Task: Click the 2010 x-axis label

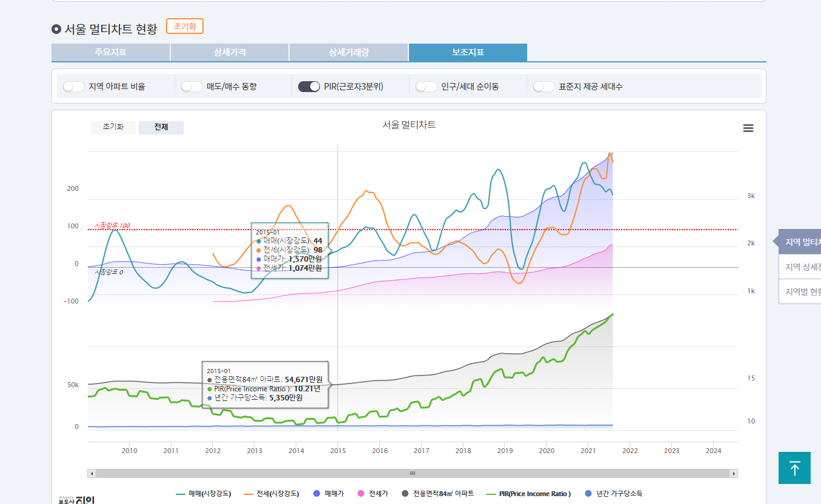Action: pyautogui.click(x=129, y=451)
